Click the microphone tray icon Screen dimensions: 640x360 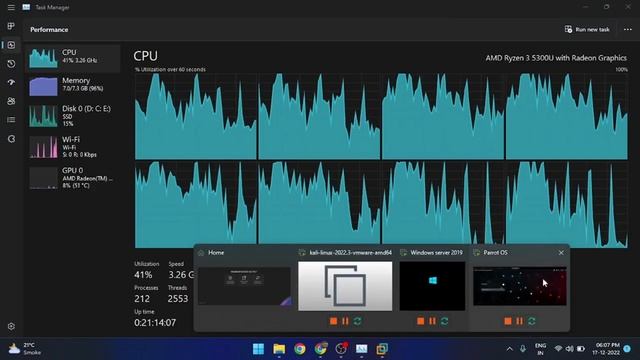[x=523, y=349]
